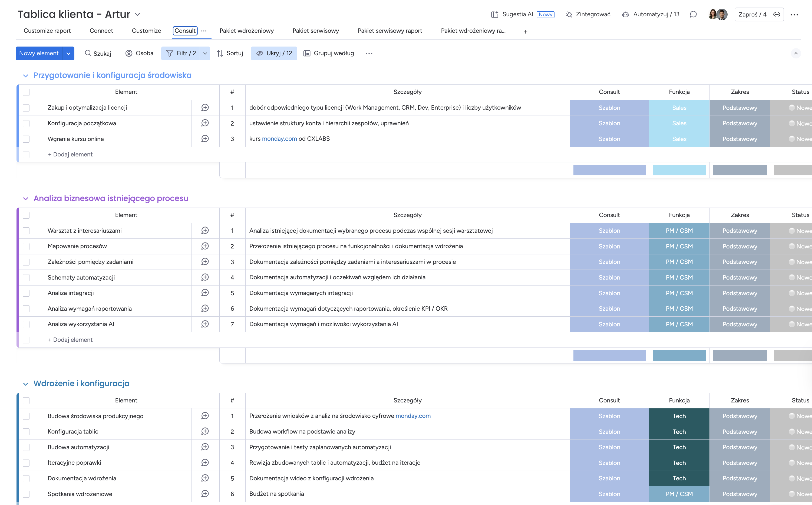Image resolution: width=812 pixels, height=505 pixels.
Task: Select checkbox next to Analiza integracji
Action: click(26, 293)
